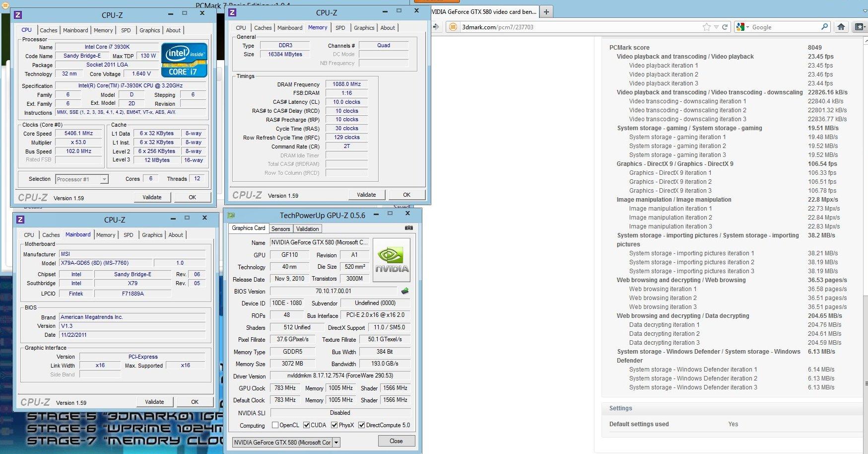Click the GPU-Z Driver Version field
This screenshot has height=454, width=868.
click(340, 376)
